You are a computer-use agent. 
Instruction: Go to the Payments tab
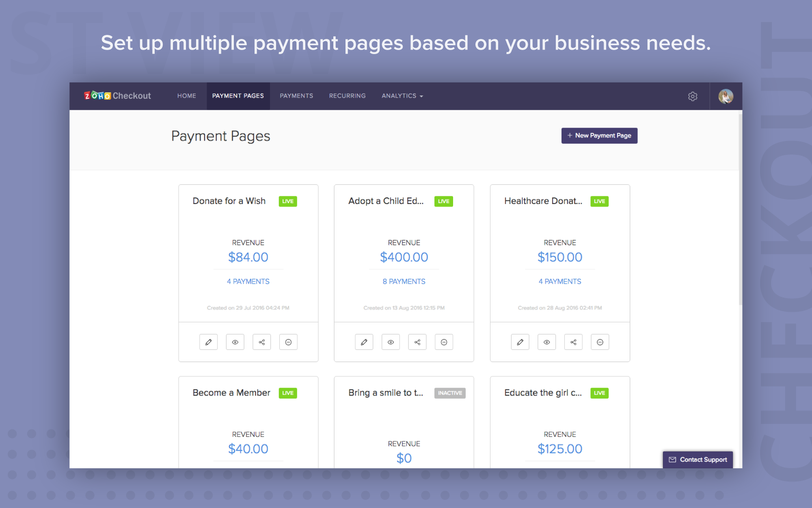tap(296, 96)
